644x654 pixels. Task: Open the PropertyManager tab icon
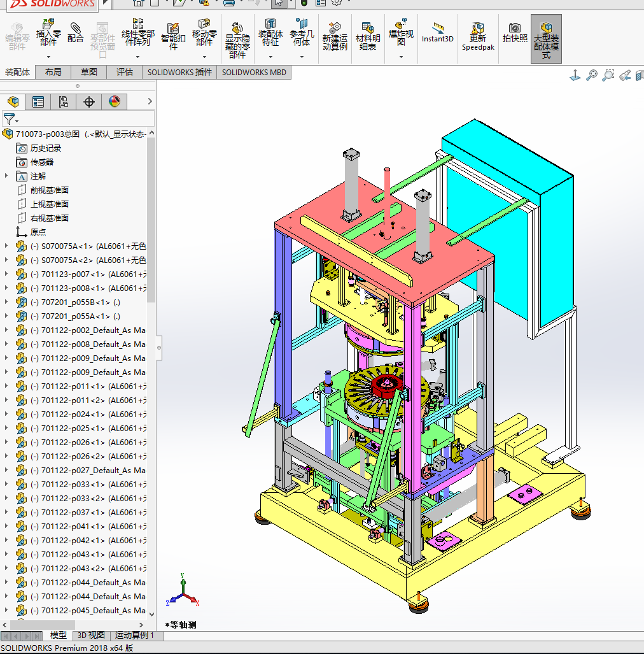[38, 102]
